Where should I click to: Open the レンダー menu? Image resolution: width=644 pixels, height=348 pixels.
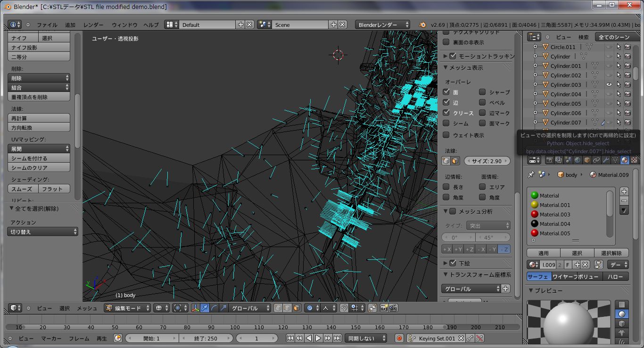(93, 25)
